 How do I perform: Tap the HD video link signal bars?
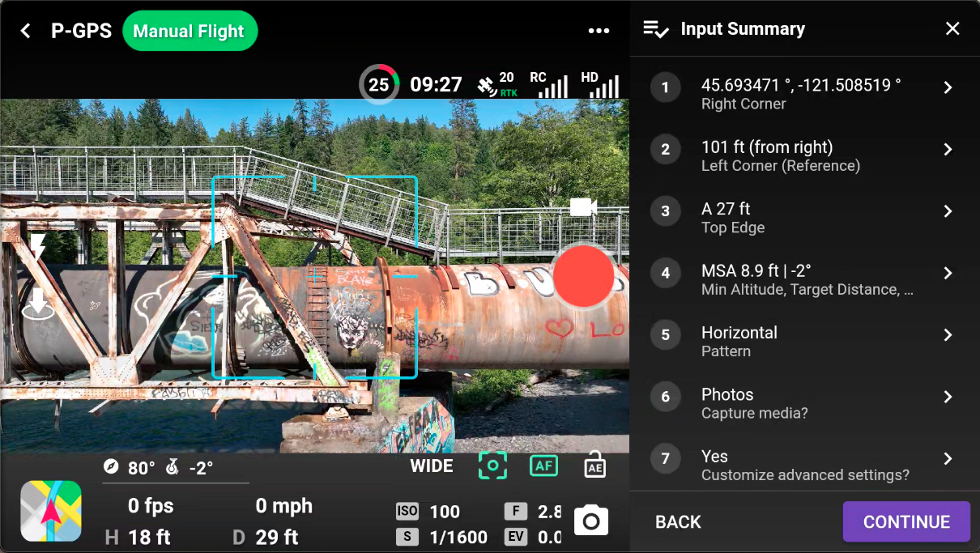tap(600, 84)
